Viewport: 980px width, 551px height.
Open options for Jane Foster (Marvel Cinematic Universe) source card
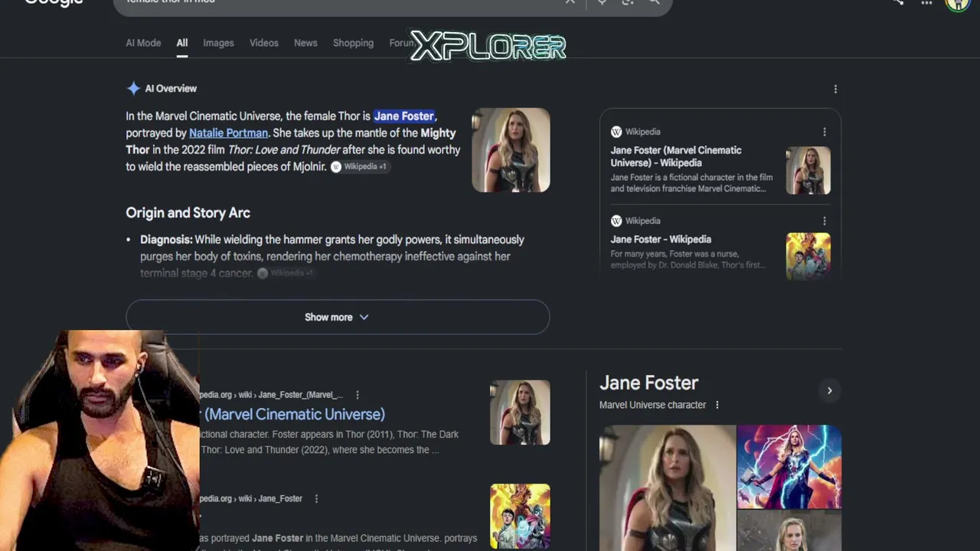(x=824, y=132)
